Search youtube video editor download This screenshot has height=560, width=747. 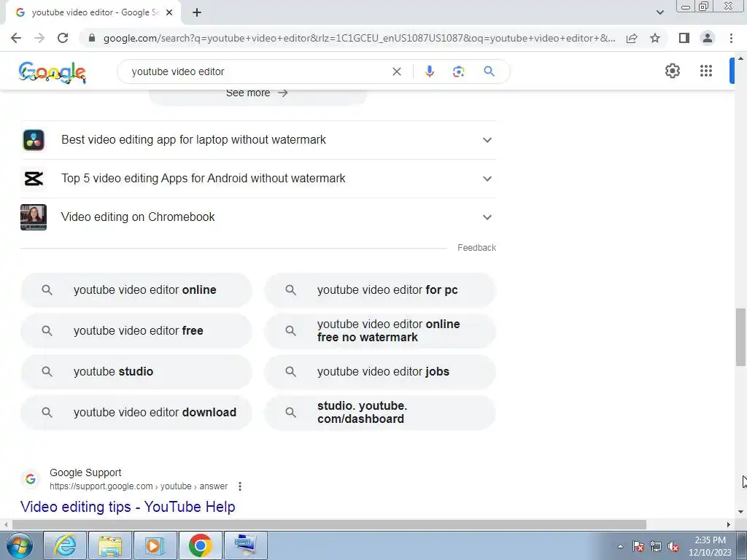[136, 413]
